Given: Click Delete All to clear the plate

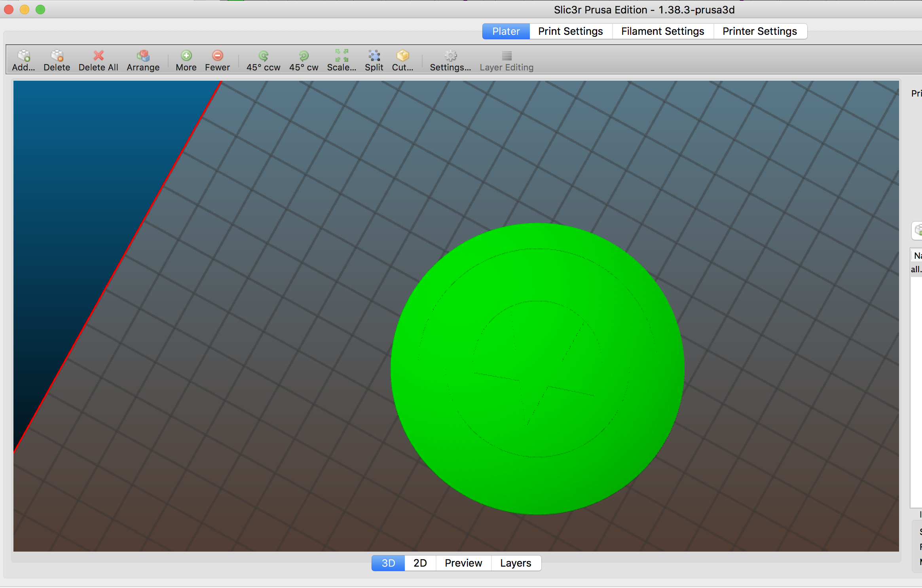Looking at the screenshot, I should click(x=98, y=60).
